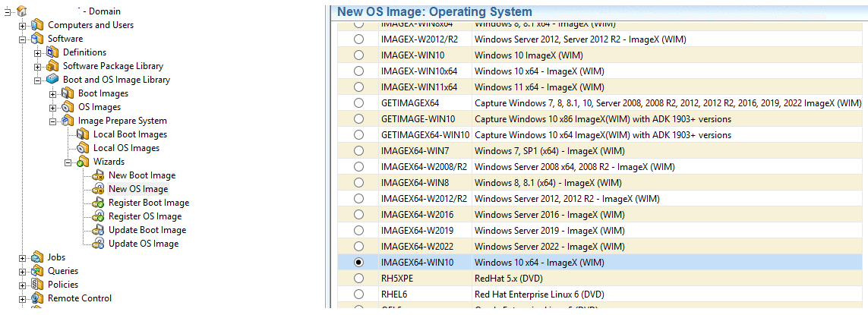
Task: Choose the RHEL6 radio button
Action: (x=358, y=294)
